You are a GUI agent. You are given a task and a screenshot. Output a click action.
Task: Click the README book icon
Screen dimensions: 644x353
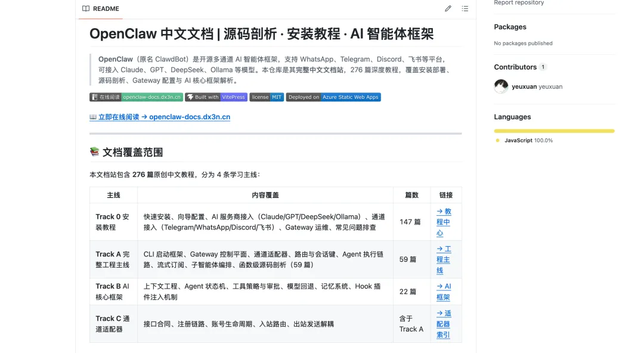[85, 8]
